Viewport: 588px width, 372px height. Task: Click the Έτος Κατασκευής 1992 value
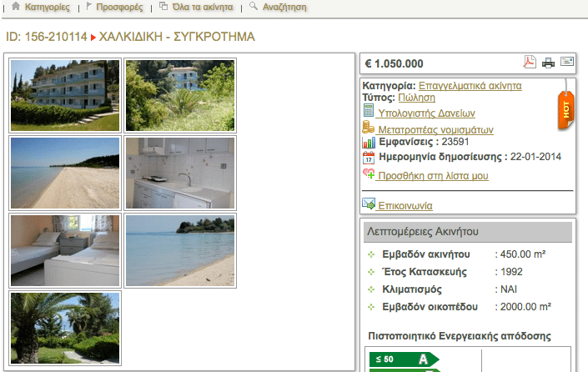(x=511, y=272)
